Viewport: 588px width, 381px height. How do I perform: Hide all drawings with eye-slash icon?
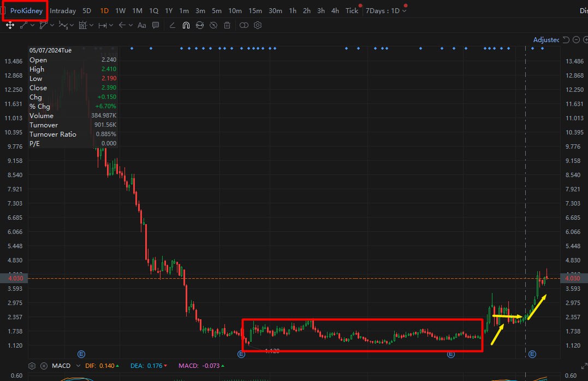[x=213, y=25]
